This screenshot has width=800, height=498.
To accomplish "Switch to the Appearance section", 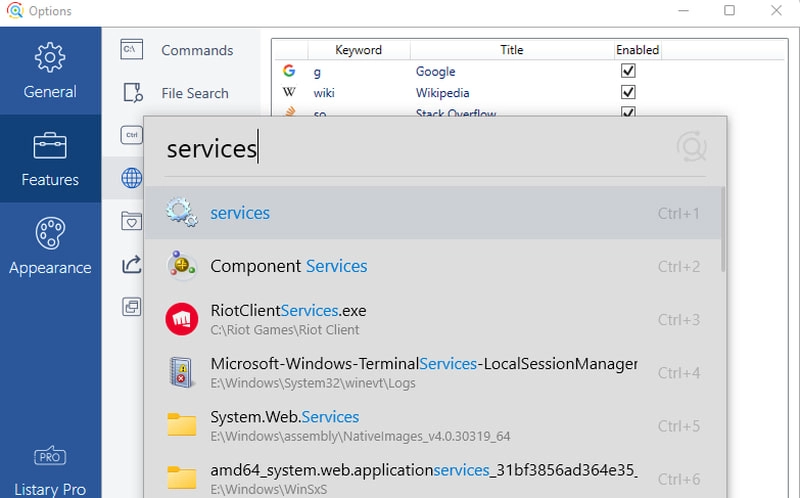I will 50,247.
